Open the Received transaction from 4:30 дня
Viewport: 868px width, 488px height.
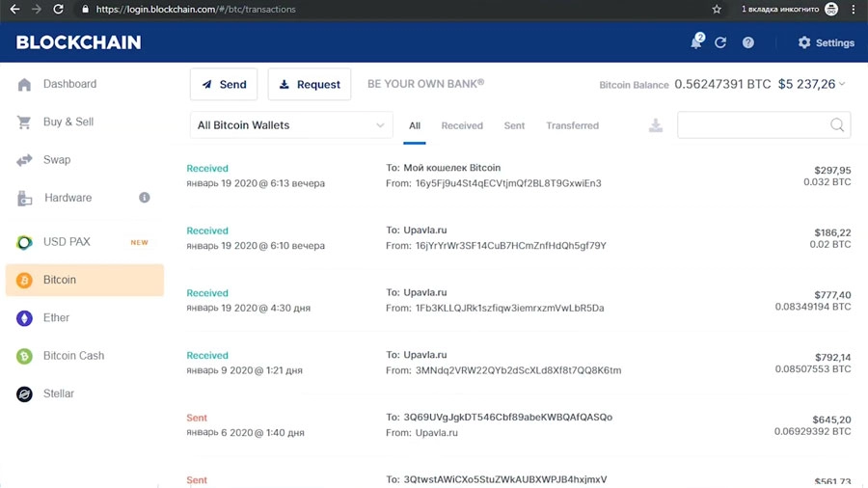(x=519, y=301)
